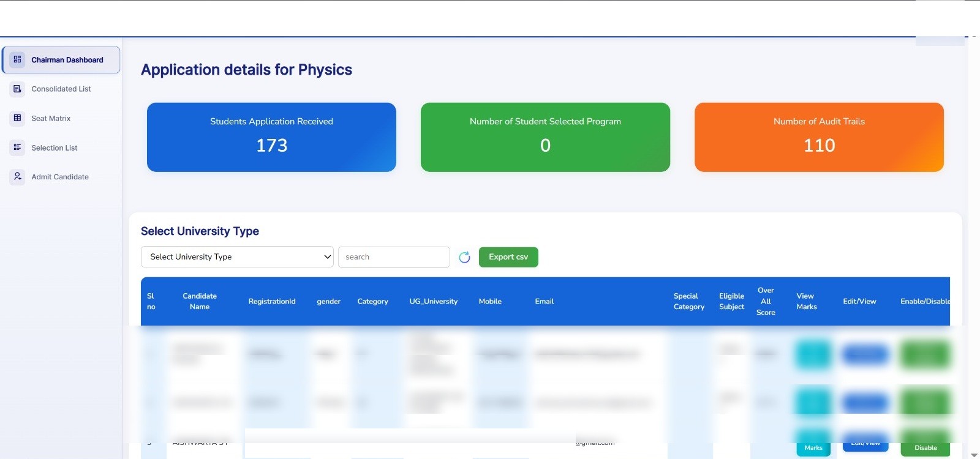Click the Chairman Dashboard grid icon
Image resolution: width=980 pixels, height=459 pixels.
(x=17, y=59)
